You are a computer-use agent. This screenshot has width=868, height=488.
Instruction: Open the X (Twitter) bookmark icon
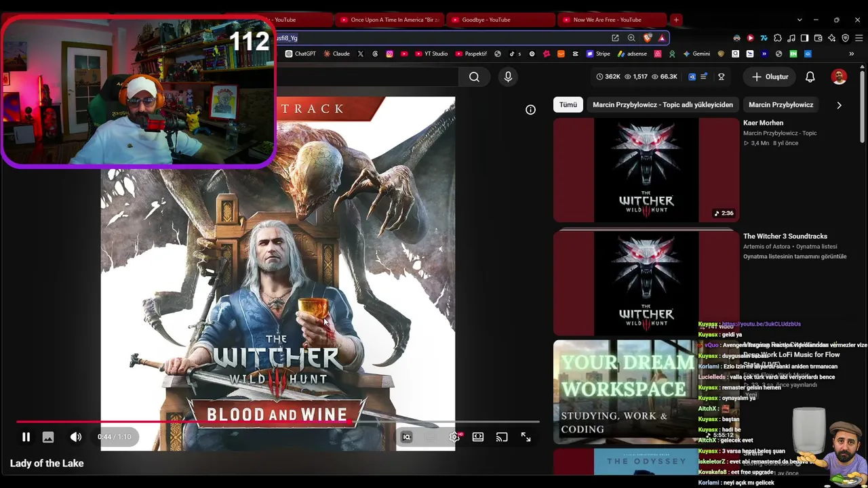tap(360, 54)
